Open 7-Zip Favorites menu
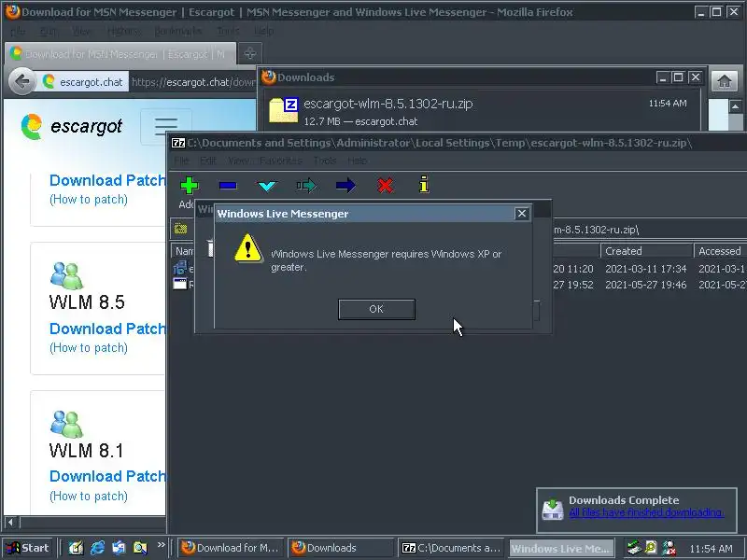This screenshot has width=747, height=560. click(x=281, y=161)
